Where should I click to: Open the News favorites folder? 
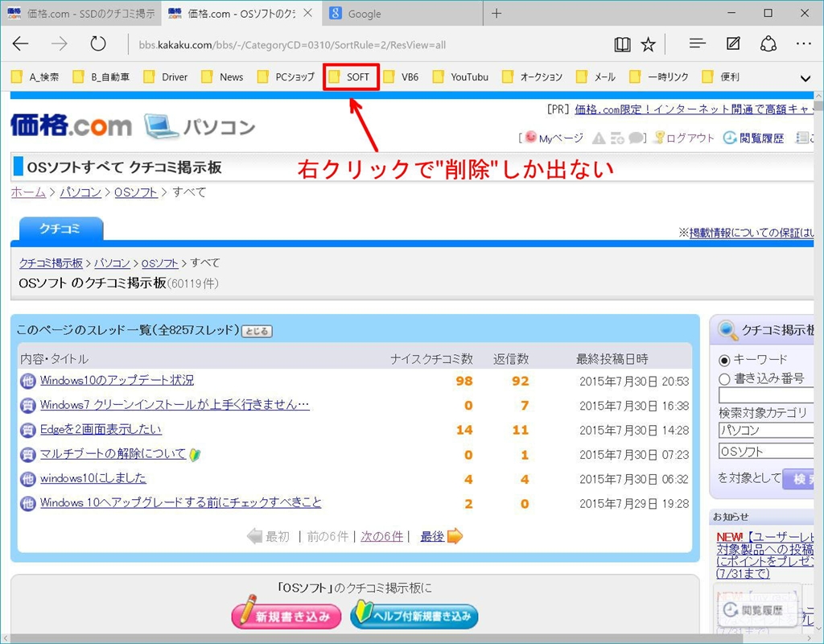pos(223,77)
